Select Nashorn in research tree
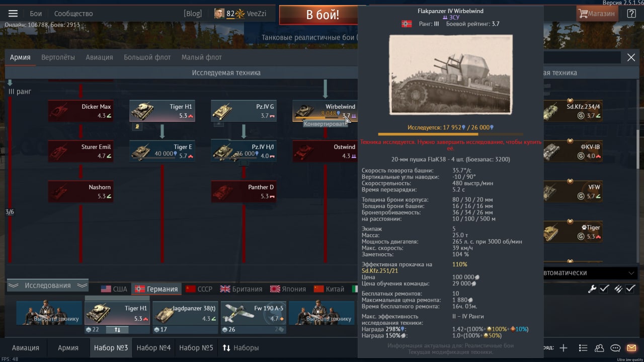Viewport: 644px width, 362px height. pyautogui.click(x=80, y=191)
